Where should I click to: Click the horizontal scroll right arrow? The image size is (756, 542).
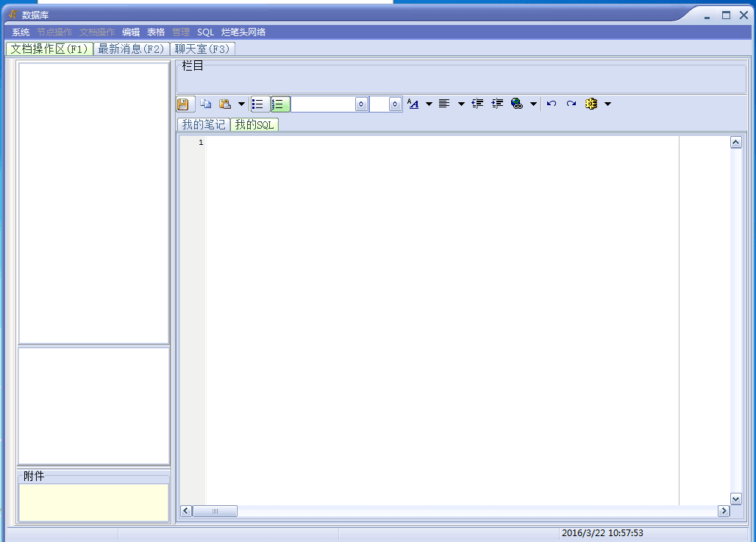[724, 510]
